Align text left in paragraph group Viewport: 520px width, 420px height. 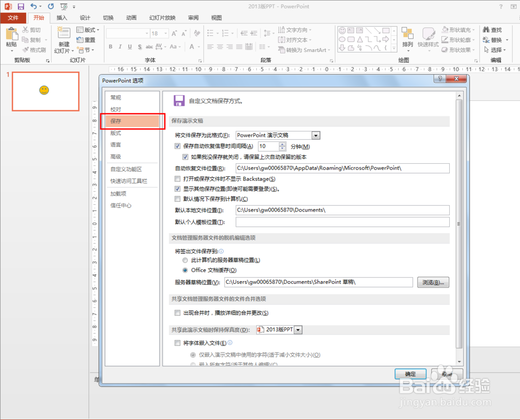click(210, 47)
